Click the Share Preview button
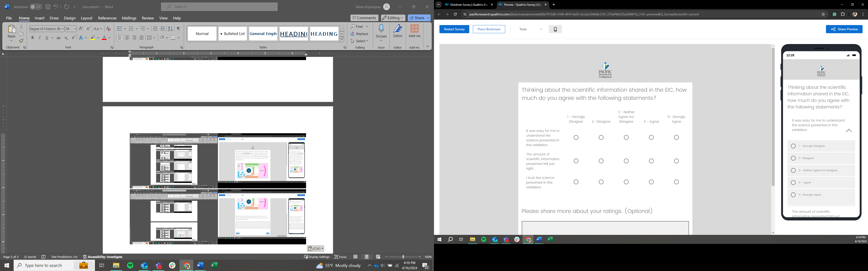This screenshot has width=868, height=271. pyautogui.click(x=844, y=29)
